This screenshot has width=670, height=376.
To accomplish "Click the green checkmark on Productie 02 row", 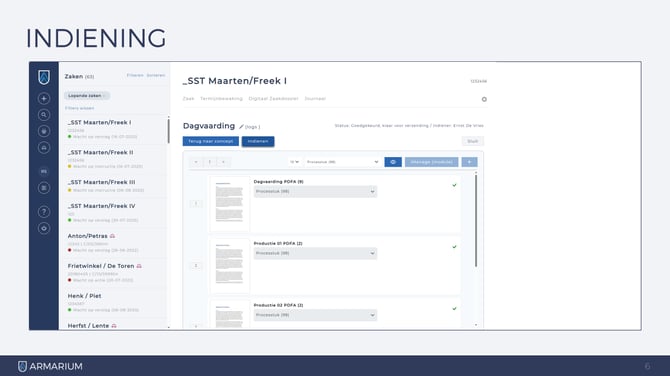I will [454, 308].
